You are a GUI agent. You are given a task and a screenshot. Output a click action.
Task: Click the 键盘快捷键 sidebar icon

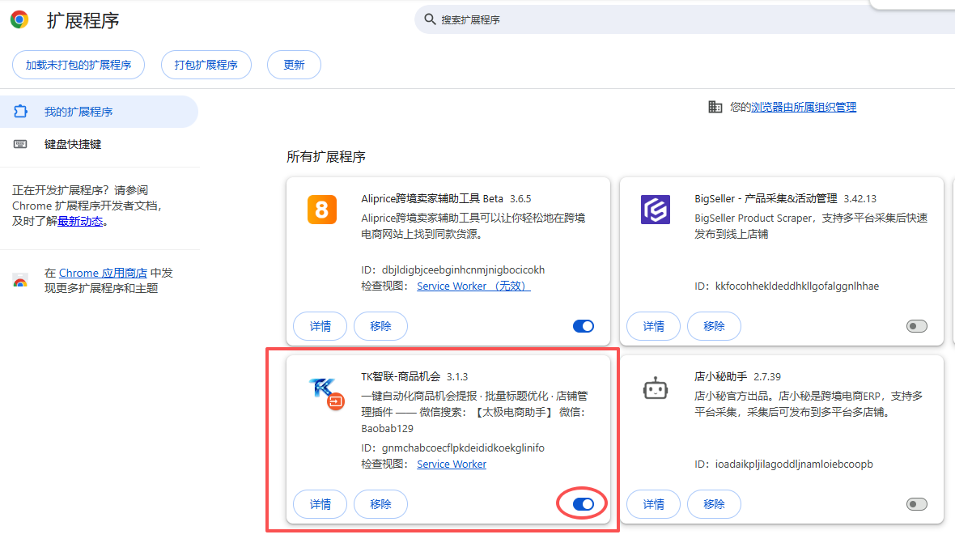tap(19, 143)
